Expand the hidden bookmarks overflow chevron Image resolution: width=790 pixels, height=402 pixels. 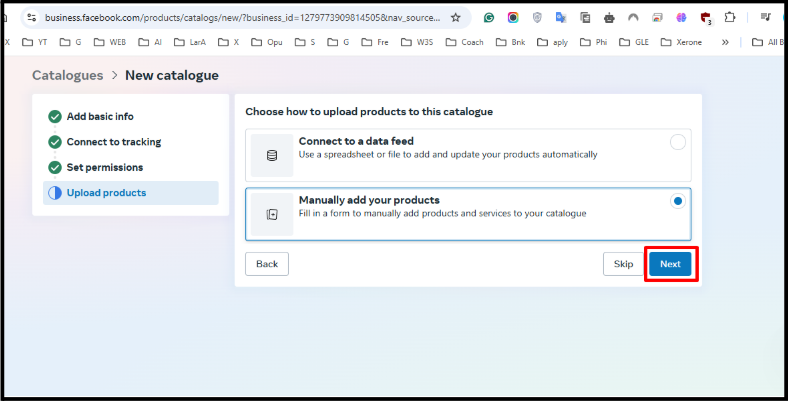pyautogui.click(x=724, y=42)
